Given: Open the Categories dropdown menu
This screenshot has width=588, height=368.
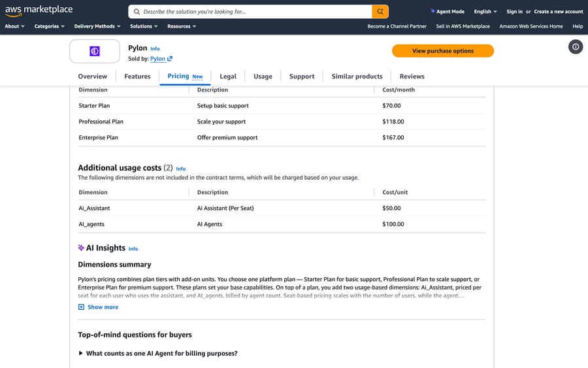Looking at the screenshot, I should coord(50,26).
